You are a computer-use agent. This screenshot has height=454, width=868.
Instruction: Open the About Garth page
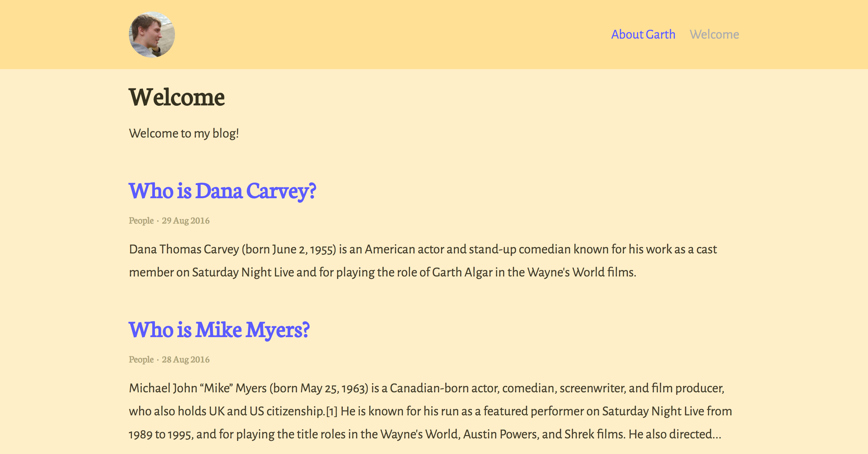point(643,35)
